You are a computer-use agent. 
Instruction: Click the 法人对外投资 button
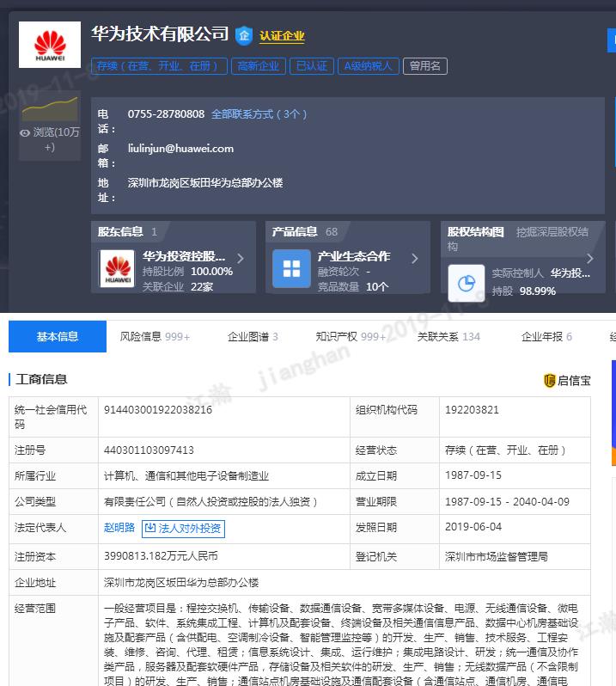[183, 528]
